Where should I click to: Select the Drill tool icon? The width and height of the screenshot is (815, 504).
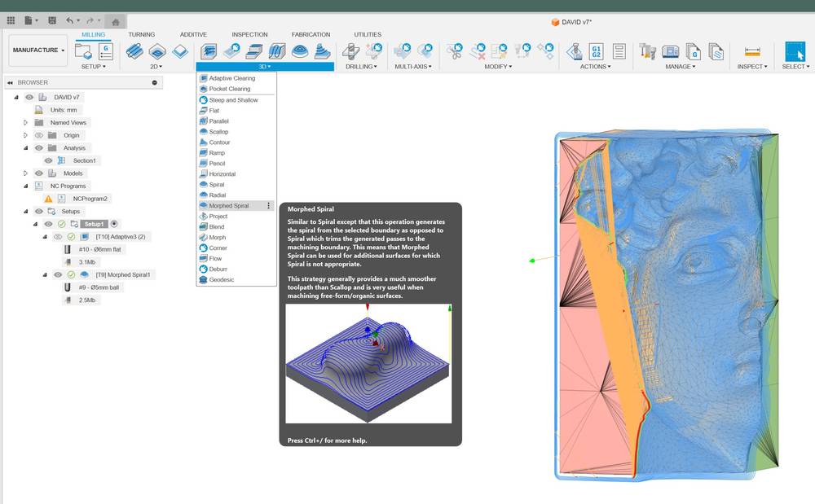click(350, 51)
